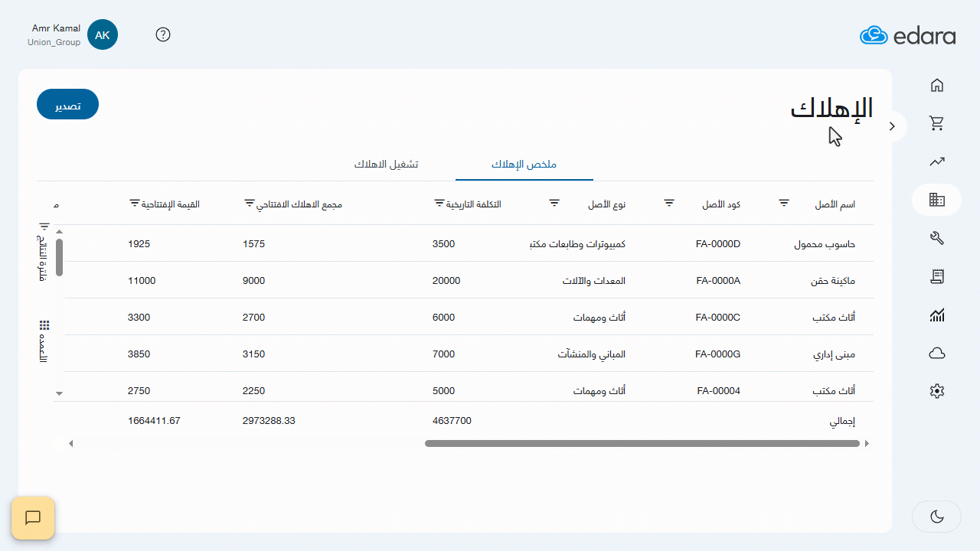Open the shopping cart module icon
This screenshot has height=551, width=980.
[936, 123]
